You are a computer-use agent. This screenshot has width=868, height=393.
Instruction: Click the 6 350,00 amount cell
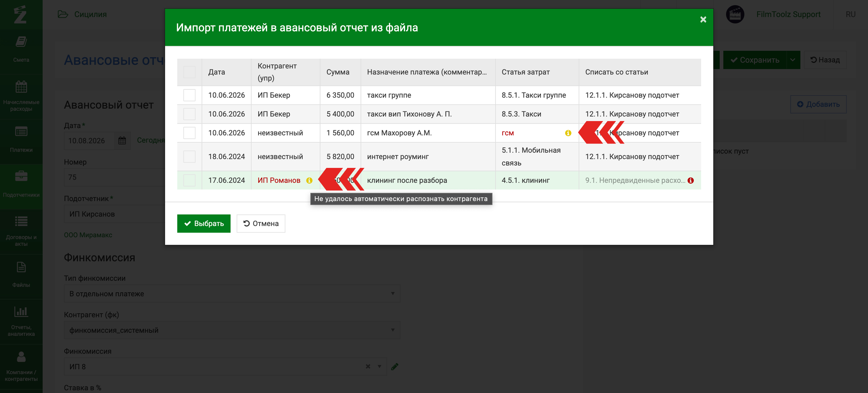[340, 95]
